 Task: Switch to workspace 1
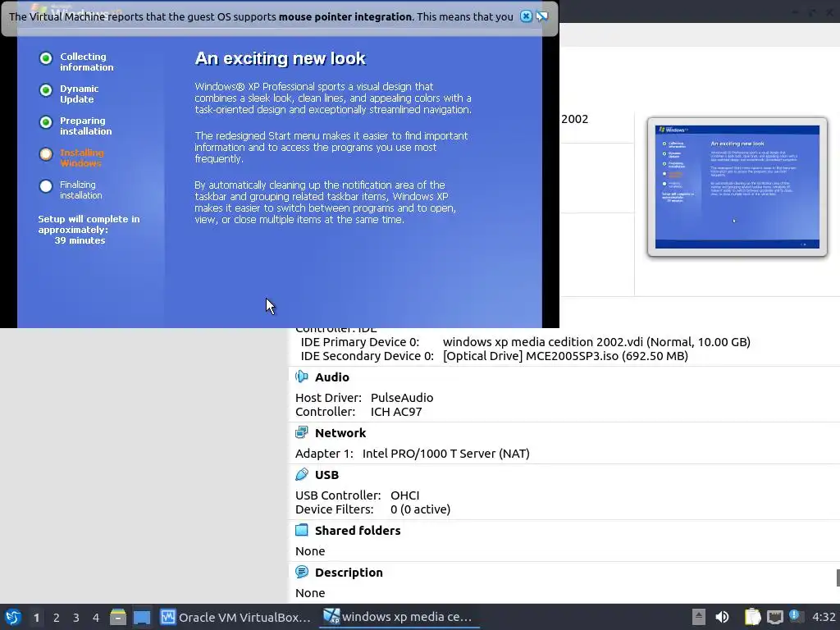click(x=36, y=618)
